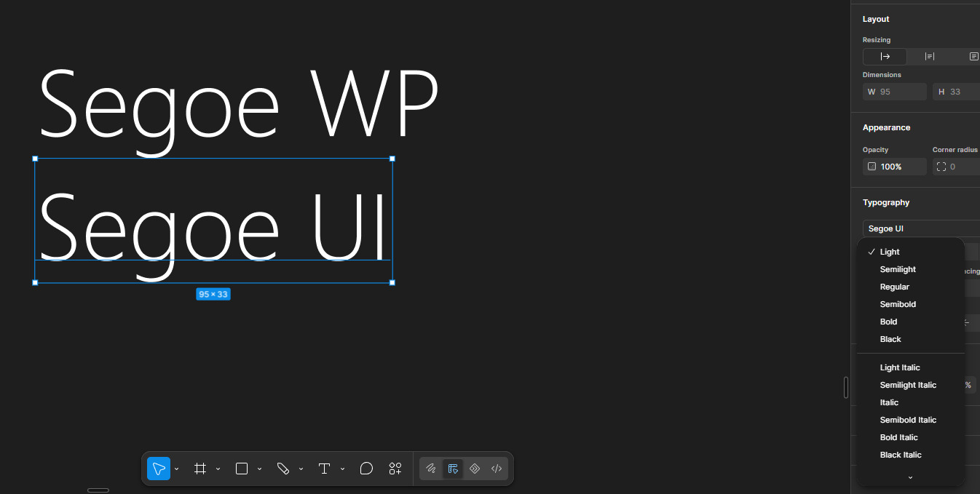Switch to Dev Mode code icon
This screenshot has height=494, width=980.
pyautogui.click(x=497, y=469)
